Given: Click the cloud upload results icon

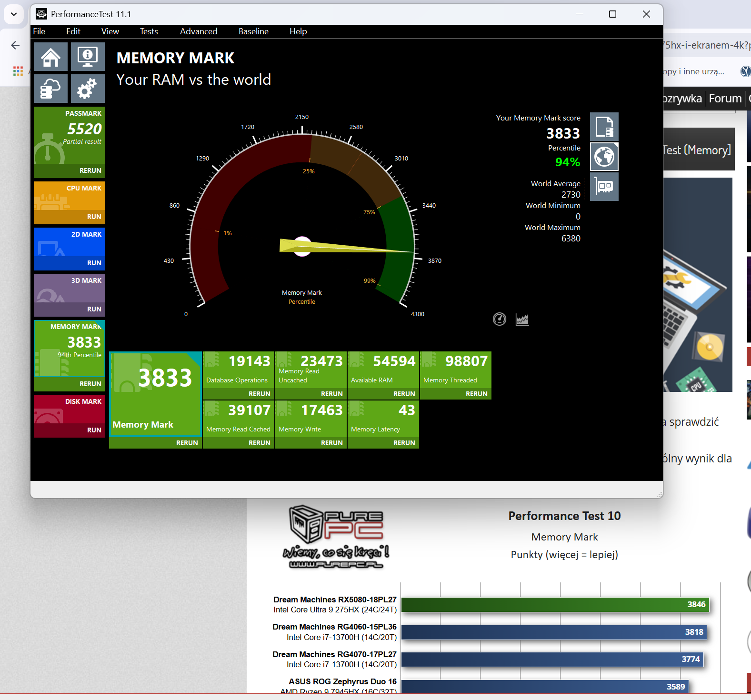Looking at the screenshot, I should [x=50, y=89].
